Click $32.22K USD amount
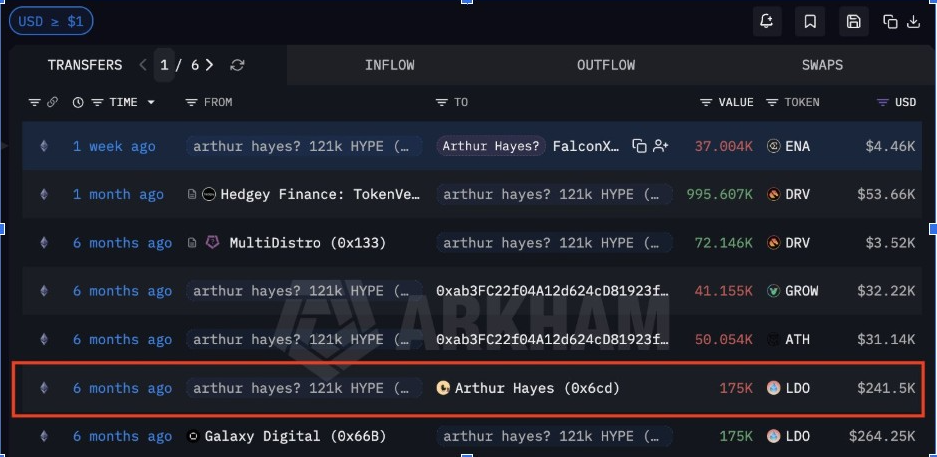Image resolution: width=937 pixels, height=457 pixels. [886, 291]
